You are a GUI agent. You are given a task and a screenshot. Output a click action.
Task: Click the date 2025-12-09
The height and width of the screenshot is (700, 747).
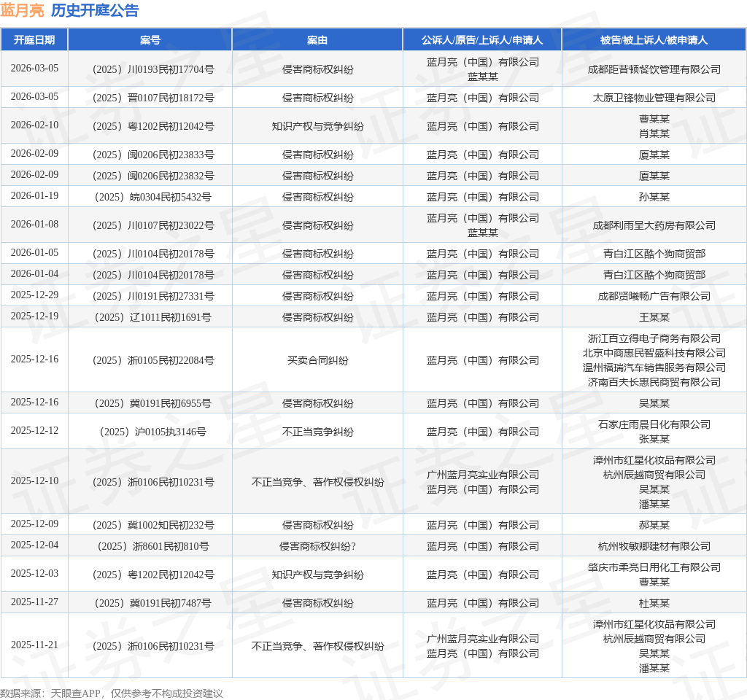click(34, 524)
